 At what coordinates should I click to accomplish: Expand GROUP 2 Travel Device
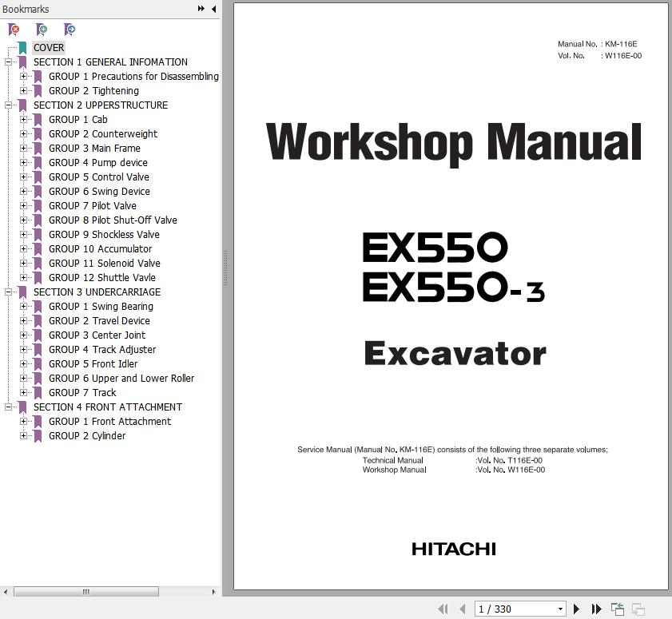click(x=23, y=321)
